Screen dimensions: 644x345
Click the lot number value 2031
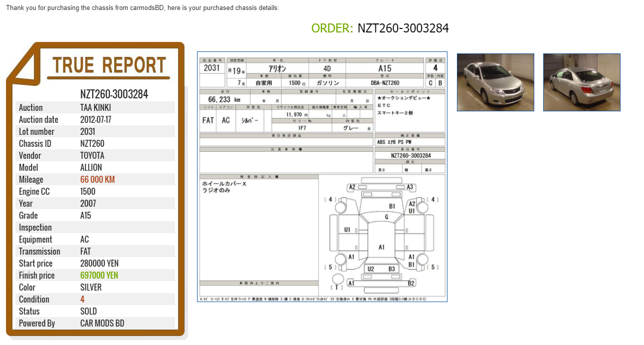click(88, 132)
